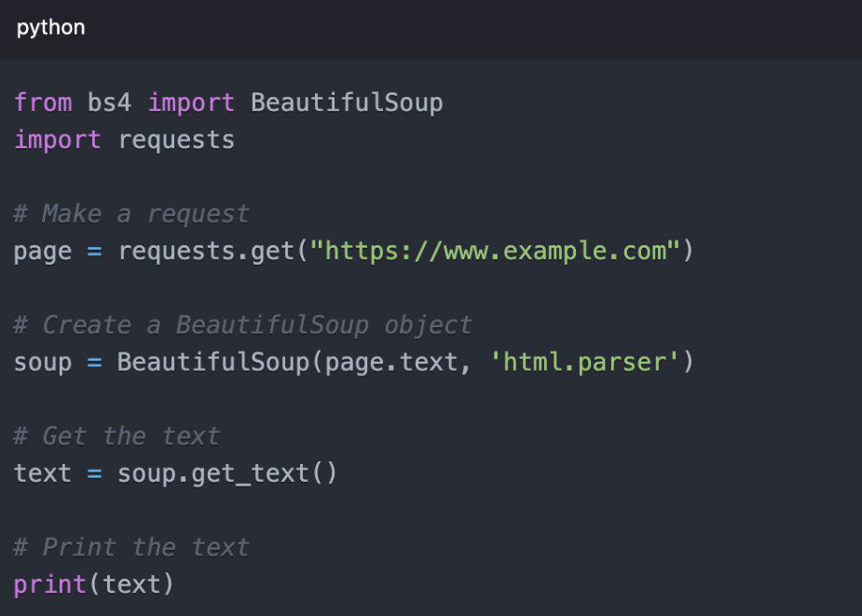The image size is (862, 616).
Task: Click the https://www.example.com URL string
Action: (x=495, y=251)
